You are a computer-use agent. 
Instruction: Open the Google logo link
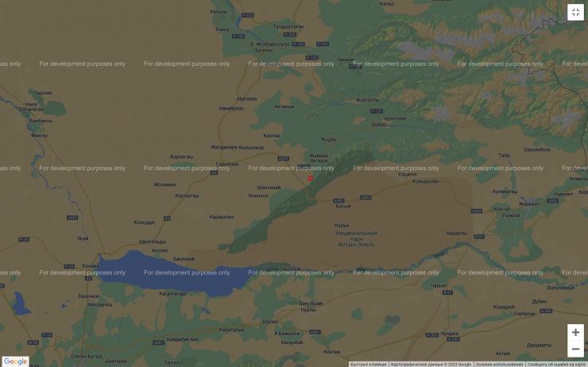pos(15,361)
